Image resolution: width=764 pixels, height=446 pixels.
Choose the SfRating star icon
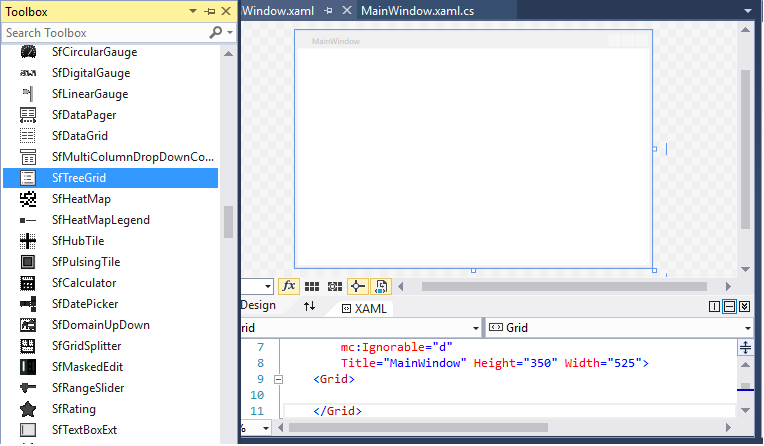pos(29,409)
